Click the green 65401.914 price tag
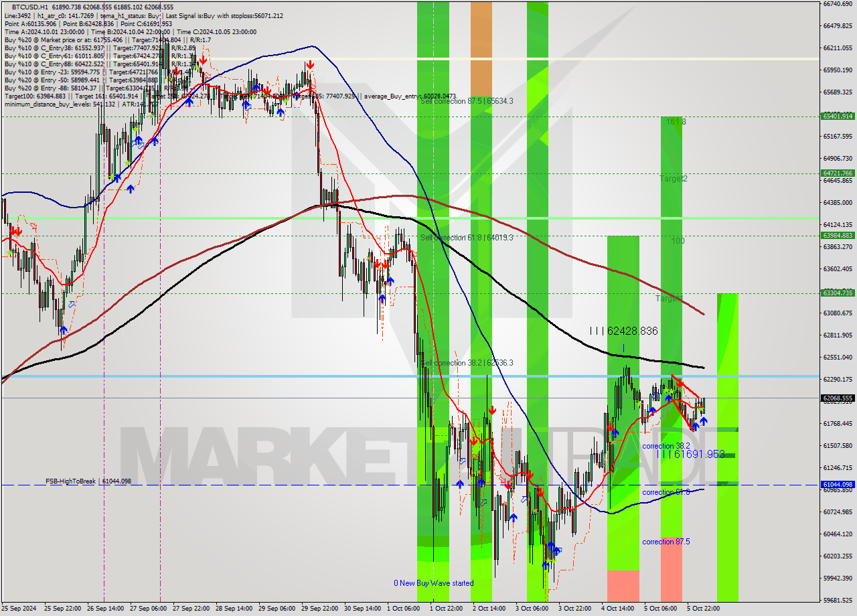This screenshot has height=616, width=857. point(838,116)
